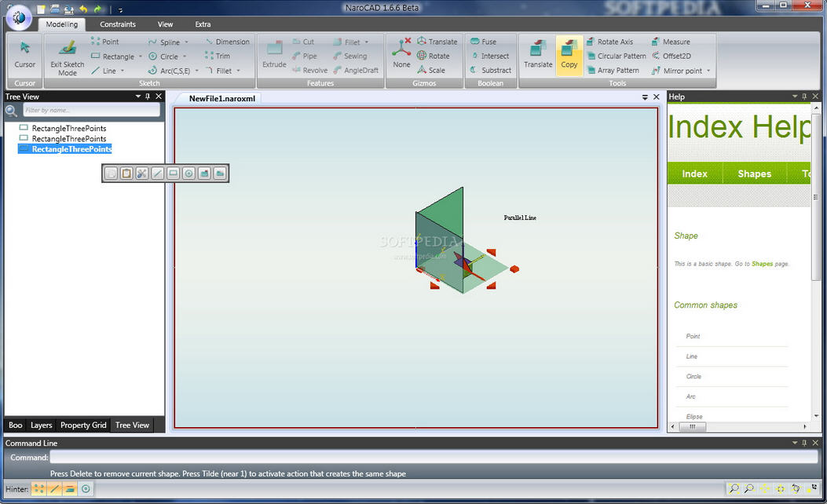The image size is (827, 504).
Task: Open the Rectangle dropdown arrow
Action: 141,57
